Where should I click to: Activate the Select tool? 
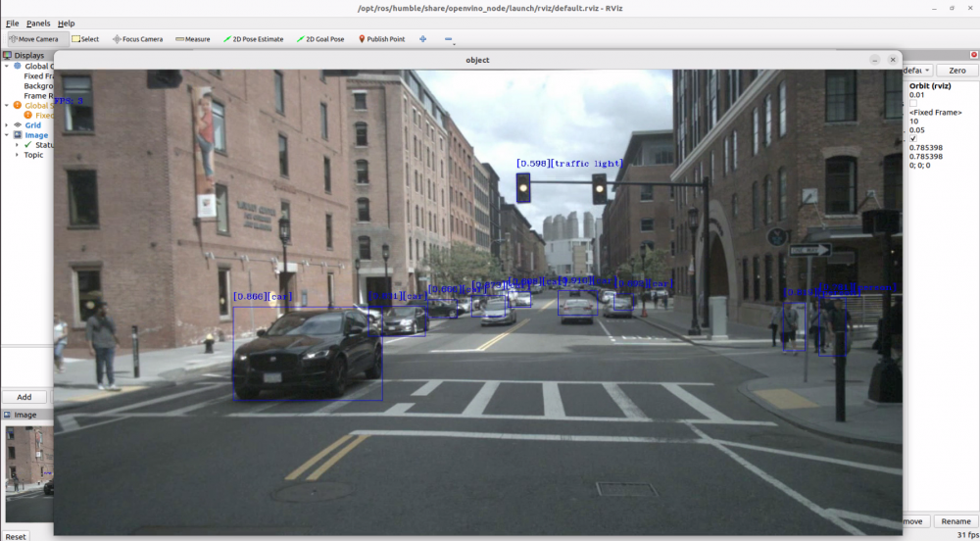click(x=85, y=39)
